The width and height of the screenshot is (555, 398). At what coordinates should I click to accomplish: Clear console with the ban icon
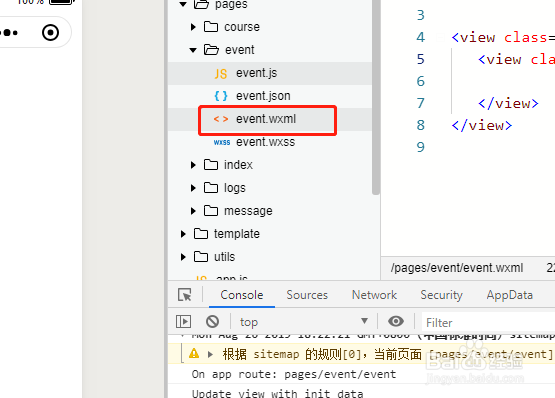click(212, 322)
